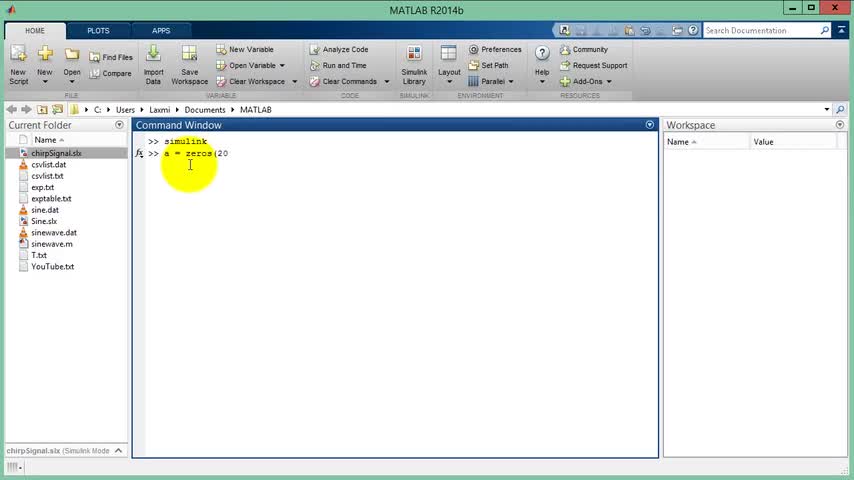Image resolution: width=854 pixels, height=480 pixels.
Task: Click the new shortcut quick access icon
Action: click(x=565, y=31)
